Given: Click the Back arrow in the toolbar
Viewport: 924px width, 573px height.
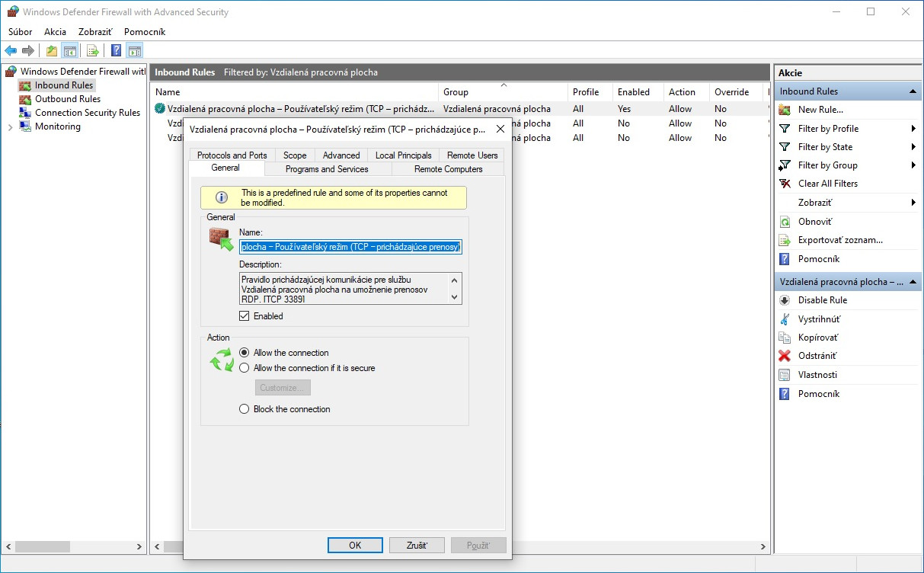Looking at the screenshot, I should [11, 51].
